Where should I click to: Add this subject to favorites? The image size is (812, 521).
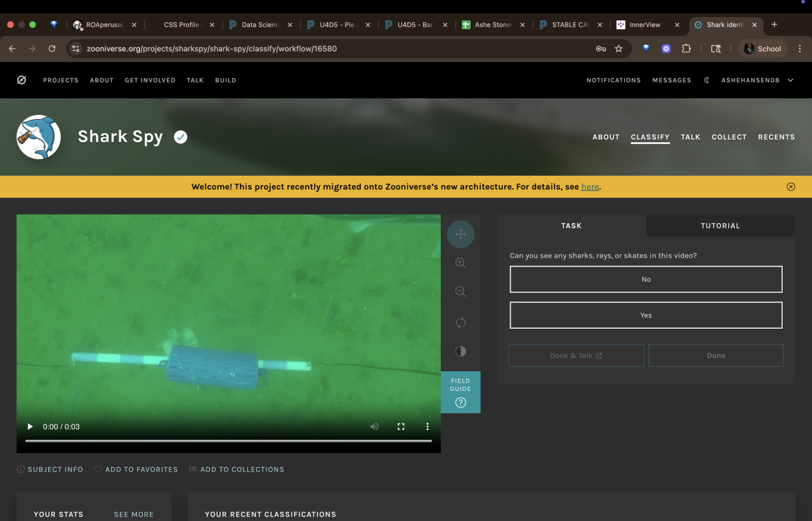pyautogui.click(x=136, y=470)
